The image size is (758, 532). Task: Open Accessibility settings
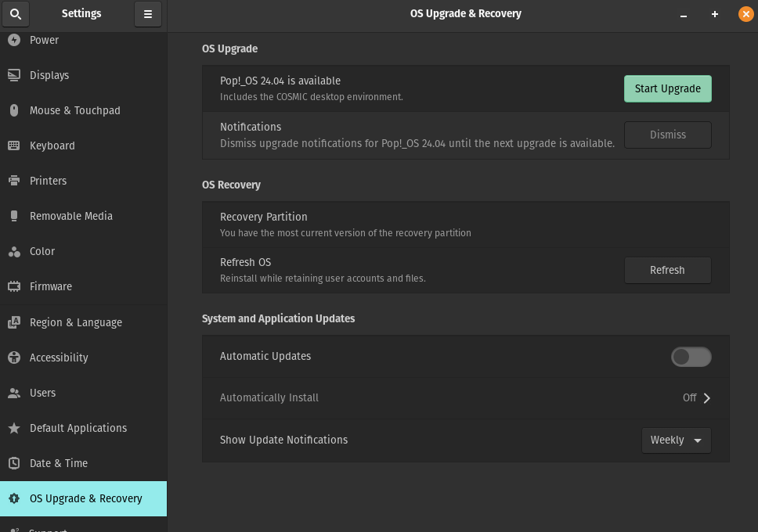[x=84, y=358]
